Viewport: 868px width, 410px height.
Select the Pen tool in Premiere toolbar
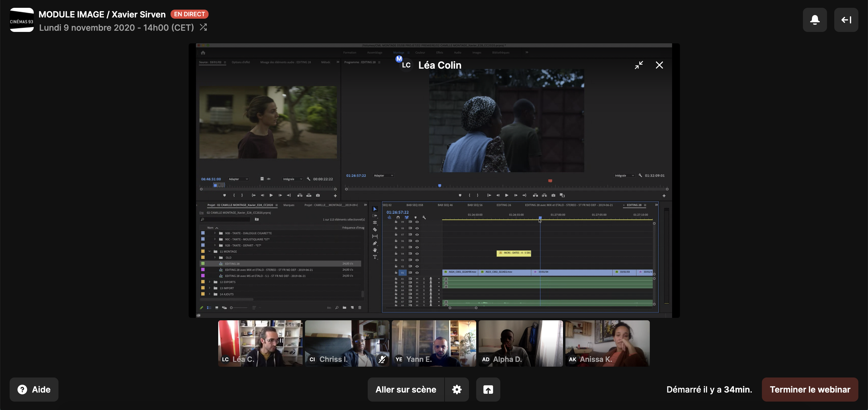tap(375, 243)
